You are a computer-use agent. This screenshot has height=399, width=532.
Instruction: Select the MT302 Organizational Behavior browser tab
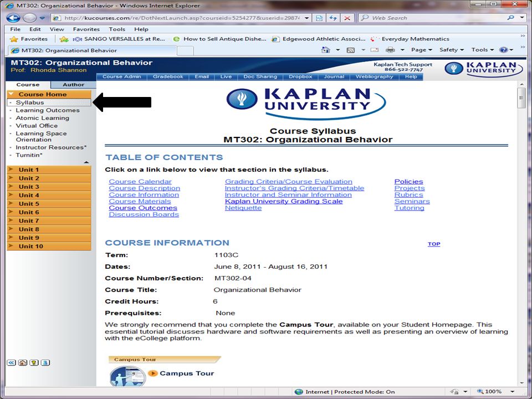pos(91,50)
